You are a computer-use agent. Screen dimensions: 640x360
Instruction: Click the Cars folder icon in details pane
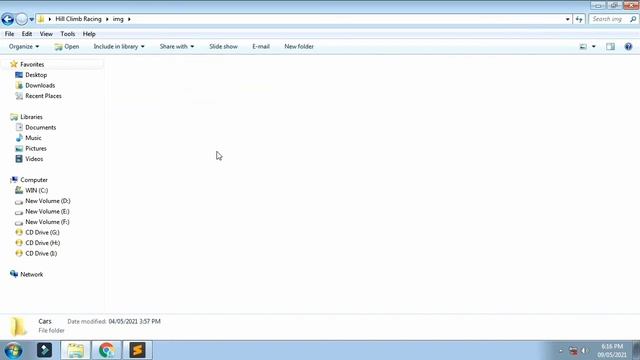18,327
